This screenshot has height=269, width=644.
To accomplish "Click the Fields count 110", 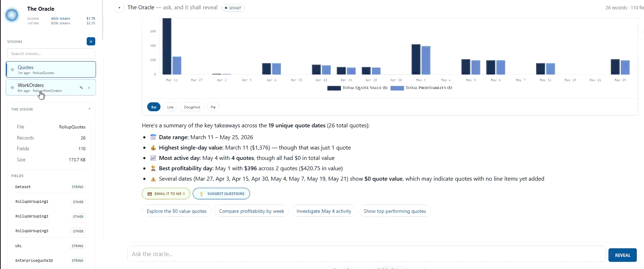I will point(82,149).
